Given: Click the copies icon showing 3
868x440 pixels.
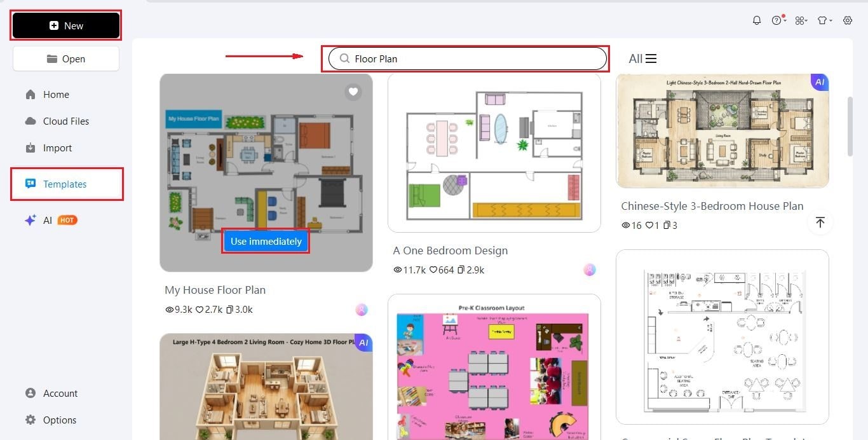Looking at the screenshot, I should coord(667,226).
